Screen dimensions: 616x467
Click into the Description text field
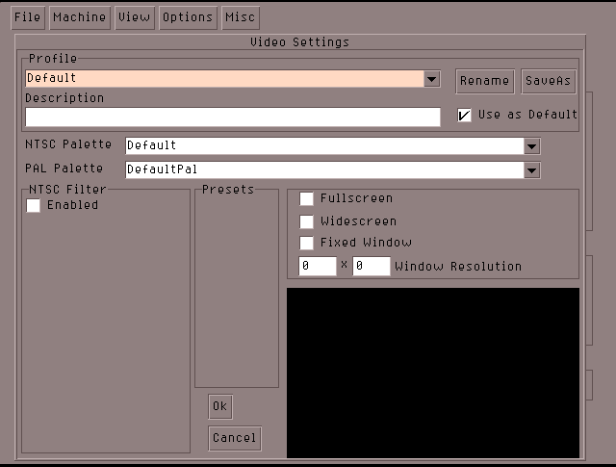[x=233, y=117]
